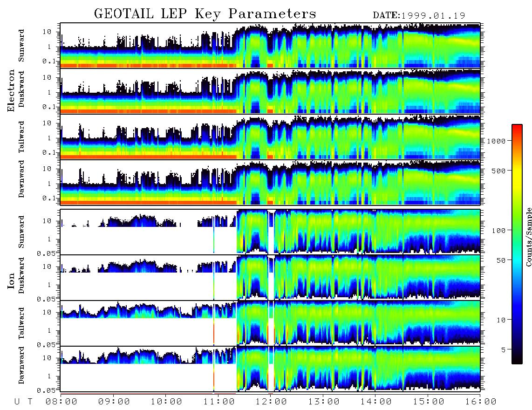Click the 'U T' axis label
The width and height of the screenshot is (532, 410).
(23, 402)
